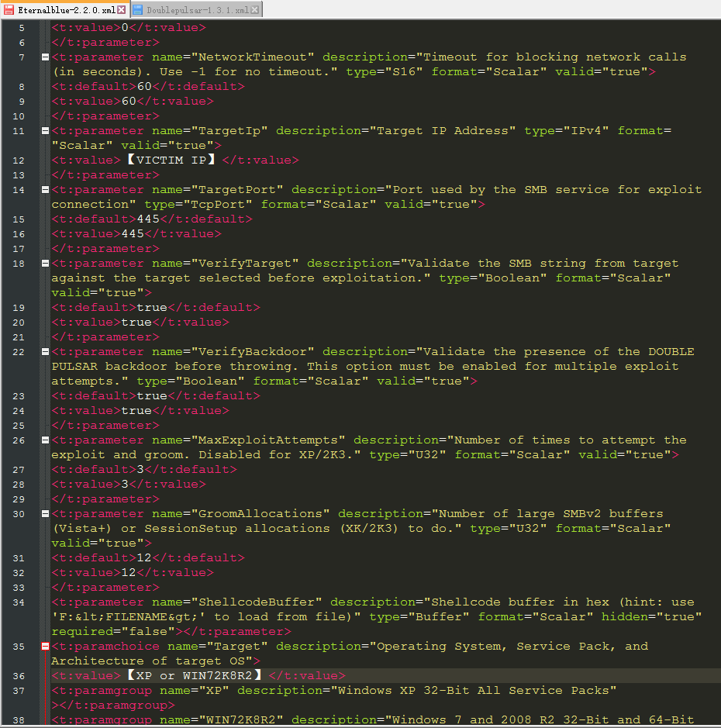
Task: Collapse the GroomAllocations fold at line 30
Action: tap(45, 513)
